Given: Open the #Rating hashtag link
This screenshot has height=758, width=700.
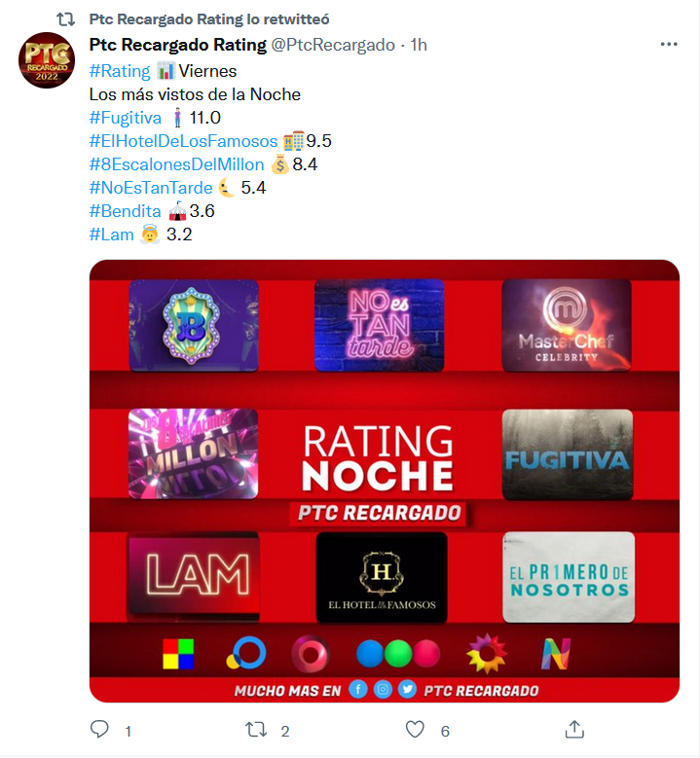Looking at the screenshot, I should click(120, 71).
